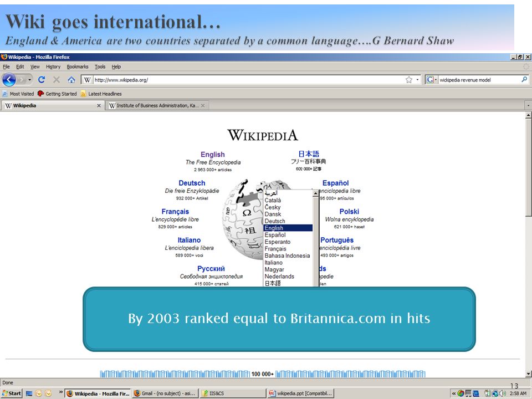Click the 2:58 AM clock
Viewport: 532px width, 399px height.
[518, 393]
